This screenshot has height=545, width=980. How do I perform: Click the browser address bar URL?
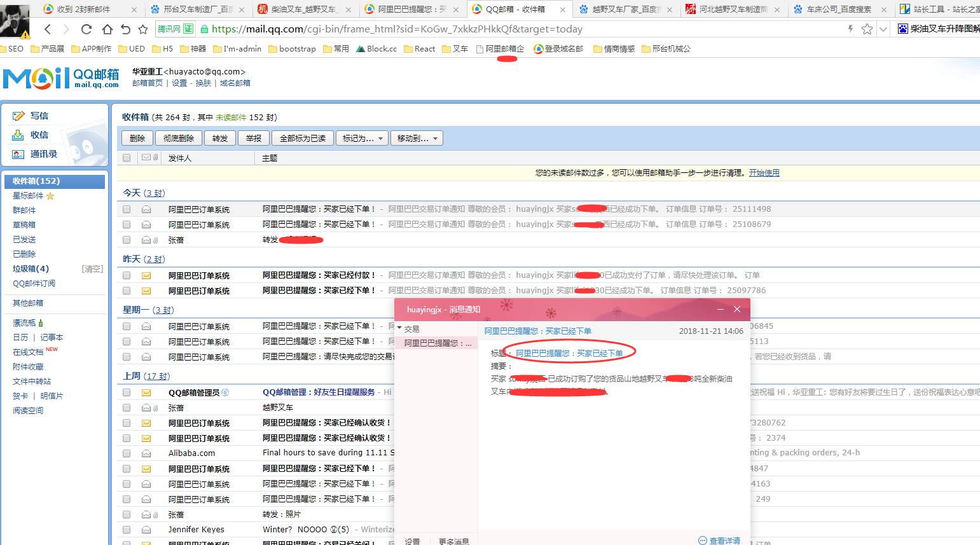pos(397,29)
